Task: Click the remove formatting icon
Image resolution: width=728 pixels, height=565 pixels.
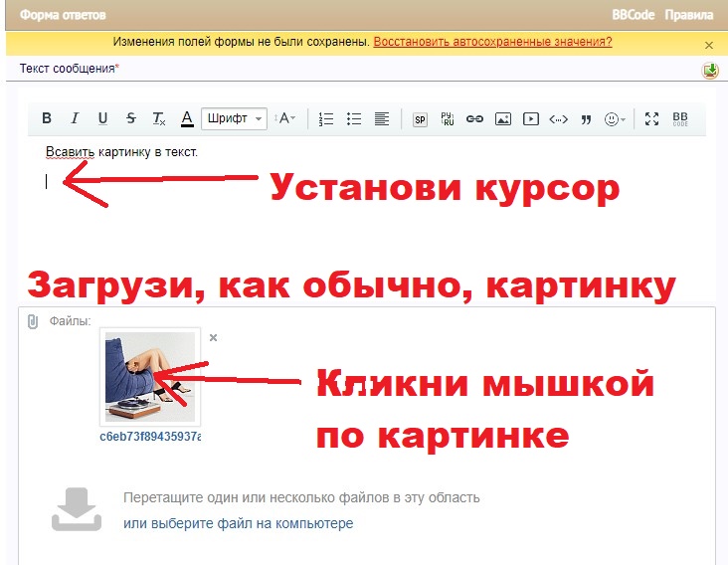Action: [159, 118]
